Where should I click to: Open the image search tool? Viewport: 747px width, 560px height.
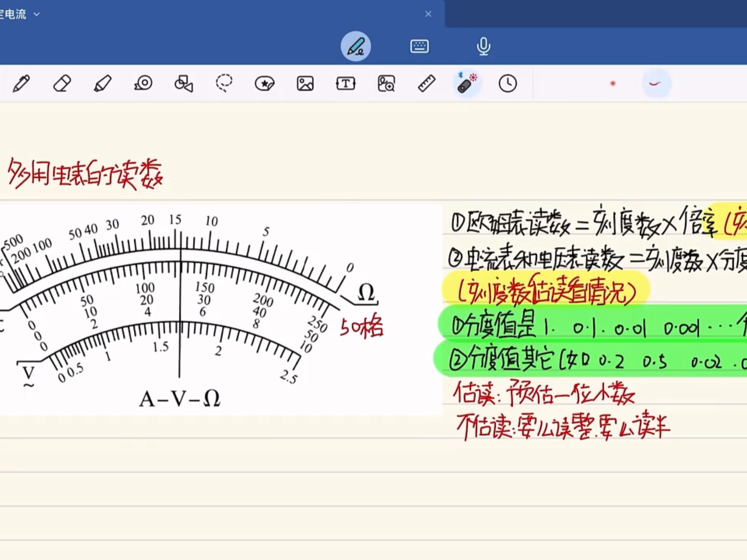(386, 84)
